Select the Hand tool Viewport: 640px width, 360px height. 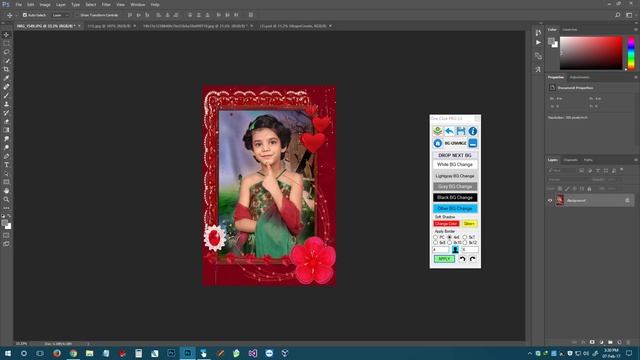6,191
